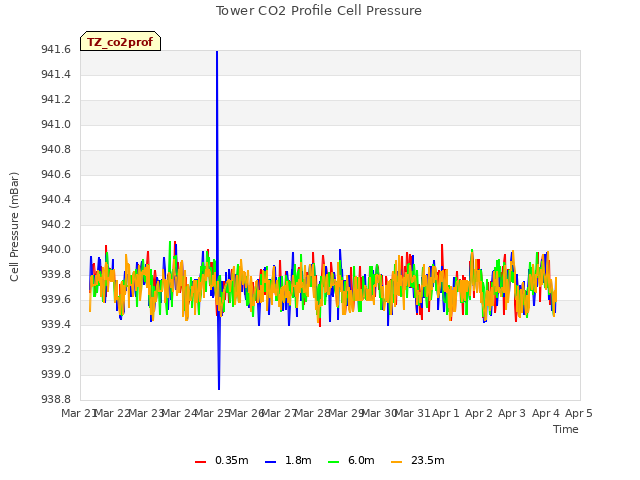
Task: Click the 941.0 y-axis tick label
Action: (56, 124)
